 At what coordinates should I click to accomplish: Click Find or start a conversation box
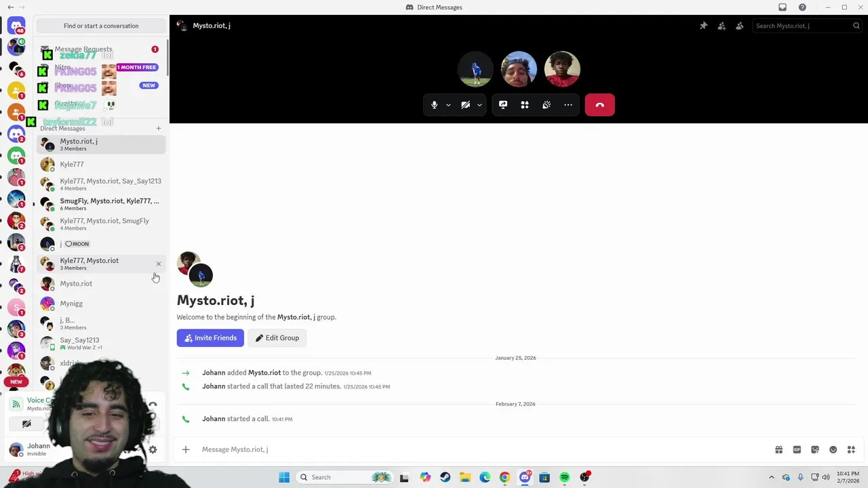click(101, 26)
